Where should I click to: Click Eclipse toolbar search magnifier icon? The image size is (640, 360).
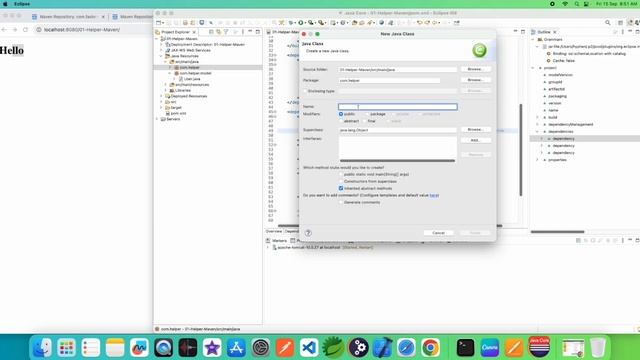click(x=608, y=23)
